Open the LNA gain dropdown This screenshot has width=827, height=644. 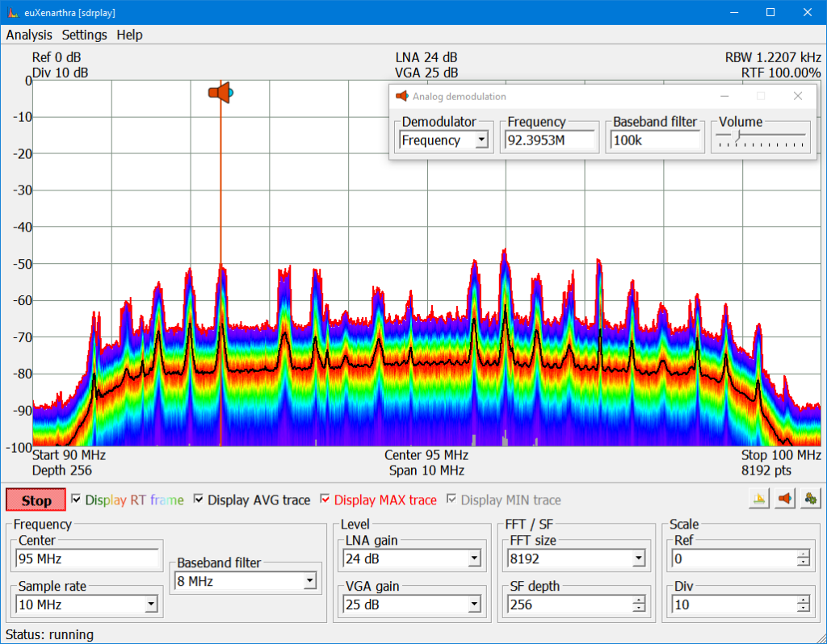point(474,558)
